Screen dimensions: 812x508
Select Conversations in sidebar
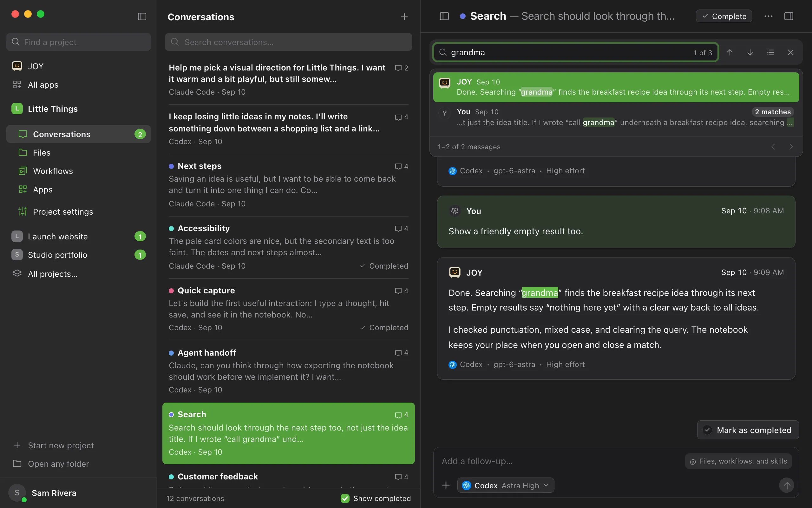pyautogui.click(x=79, y=134)
